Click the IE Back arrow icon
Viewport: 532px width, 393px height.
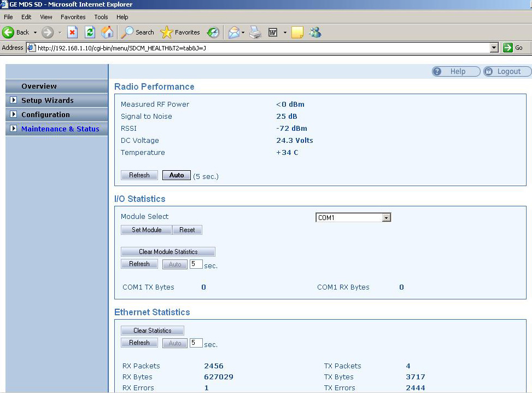(9, 32)
